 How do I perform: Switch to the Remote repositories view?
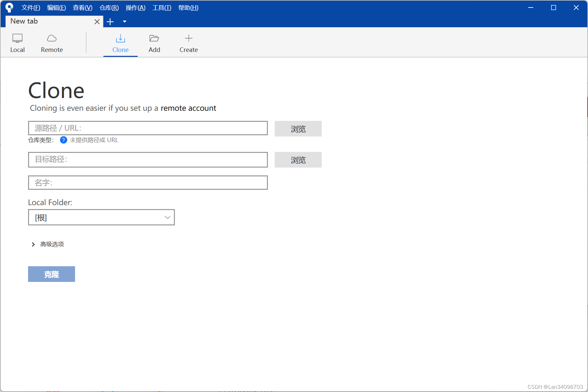(x=52, y=43)
